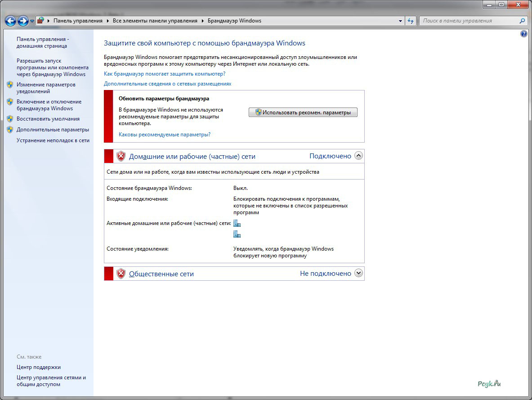Click 'Общественные сети' heading

tap(161, 274)
